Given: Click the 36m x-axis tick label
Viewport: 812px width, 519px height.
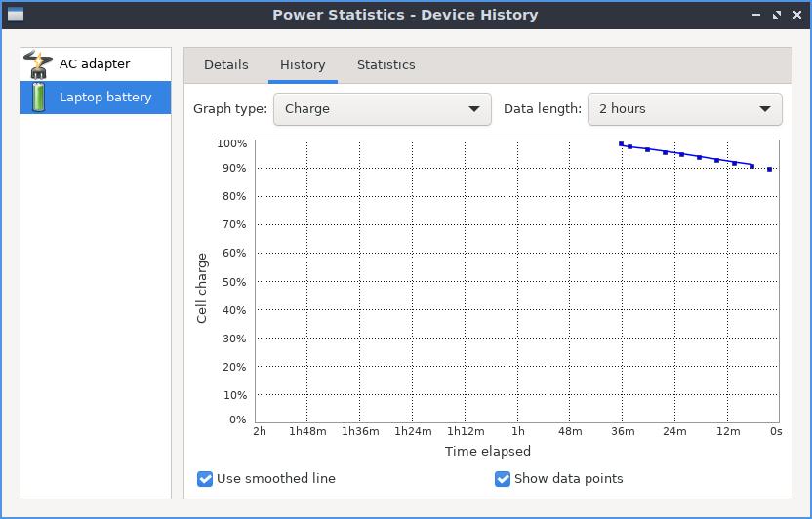Looking at the screenshot, I should pyautogui.click(x=623, y=431).
